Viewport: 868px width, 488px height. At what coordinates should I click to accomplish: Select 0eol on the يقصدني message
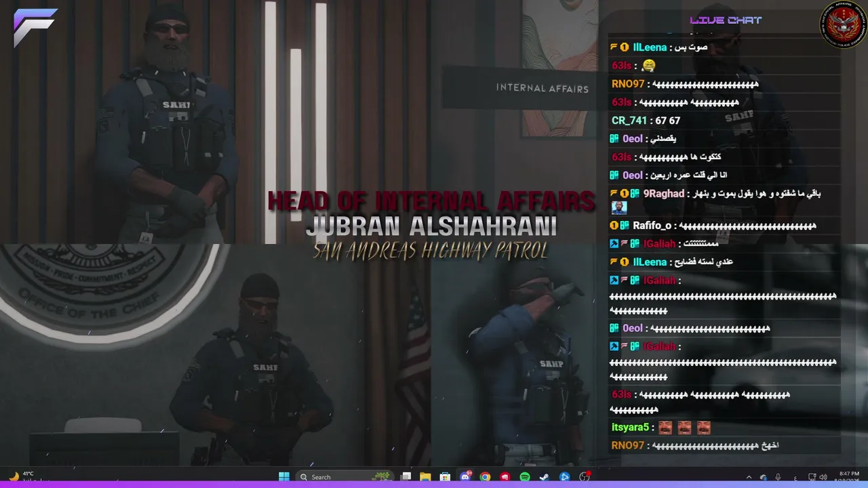pos(632,139)
